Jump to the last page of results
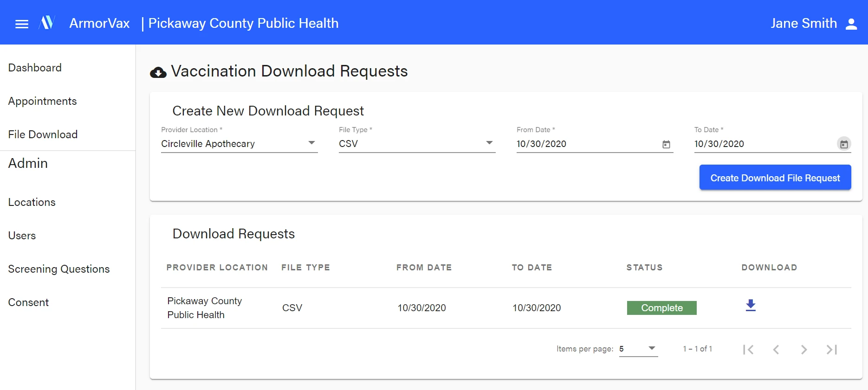 [832, 349]
